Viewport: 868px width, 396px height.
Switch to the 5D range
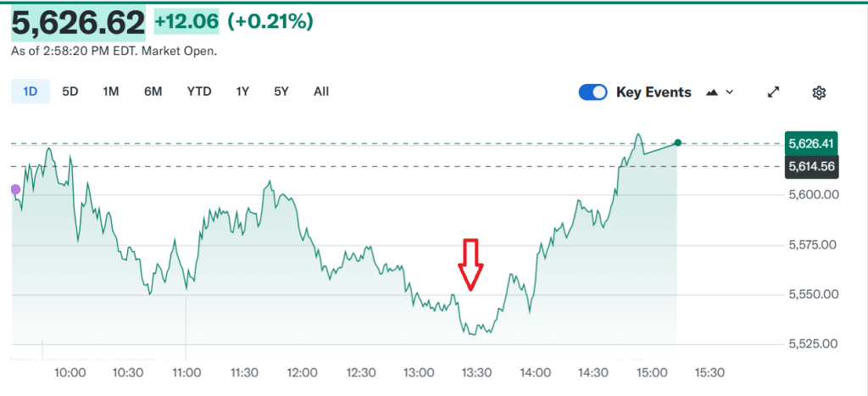click(70, 92)
